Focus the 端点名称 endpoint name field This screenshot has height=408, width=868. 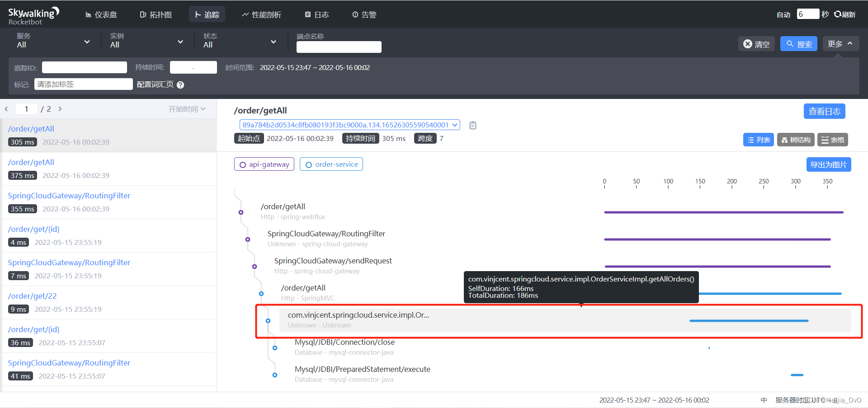pyautogui.click(x=339, y=47)
